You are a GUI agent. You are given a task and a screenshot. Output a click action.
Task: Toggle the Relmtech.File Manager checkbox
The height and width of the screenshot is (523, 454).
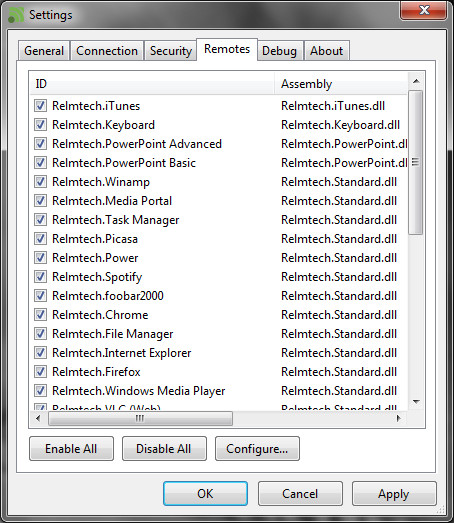click(40, 334)
